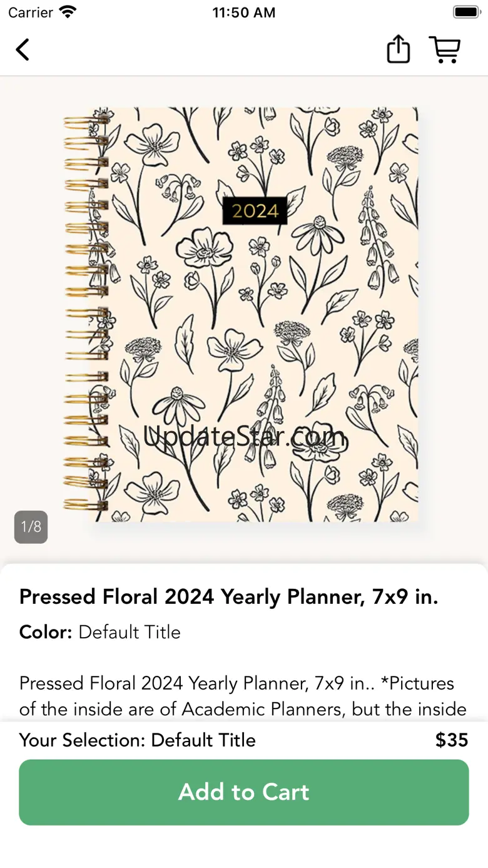Tap the back arrow icon
Image resolution: width=488 pixels, height=868 pixels.
click(23, 49)
